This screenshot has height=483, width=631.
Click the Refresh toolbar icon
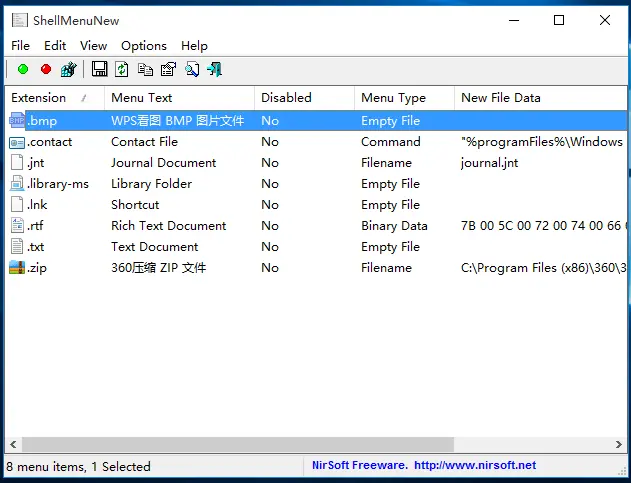coord(122,69)
